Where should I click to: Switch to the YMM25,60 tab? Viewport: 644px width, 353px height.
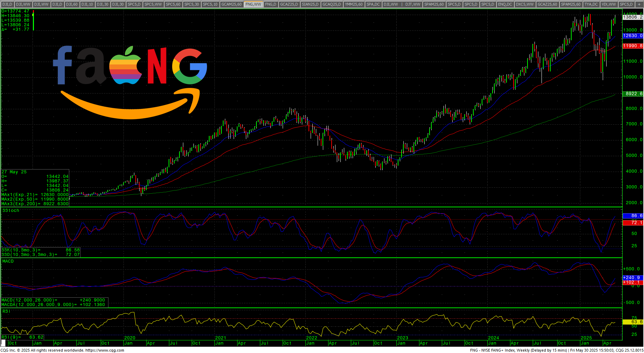pos(354,4)
